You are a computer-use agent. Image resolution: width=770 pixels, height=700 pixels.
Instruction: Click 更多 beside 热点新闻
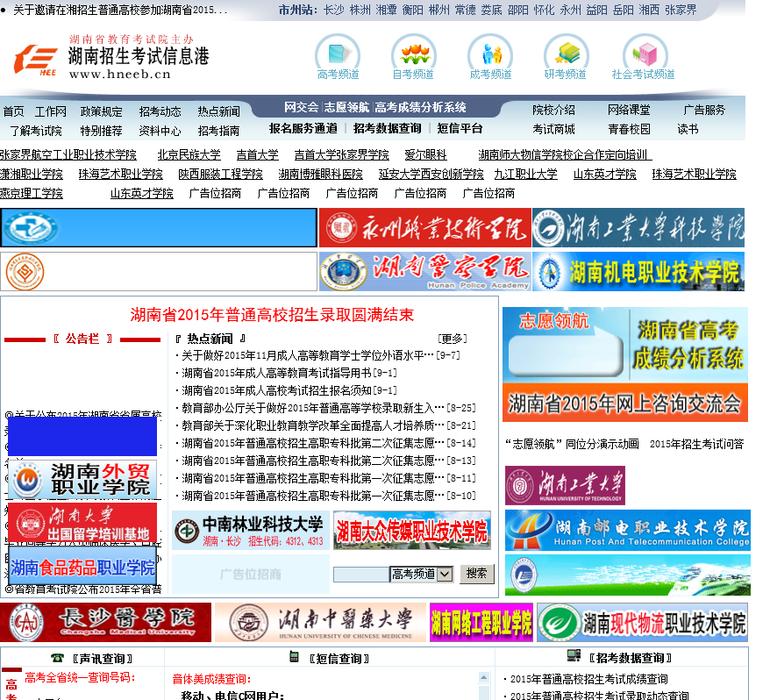point(452,339)
